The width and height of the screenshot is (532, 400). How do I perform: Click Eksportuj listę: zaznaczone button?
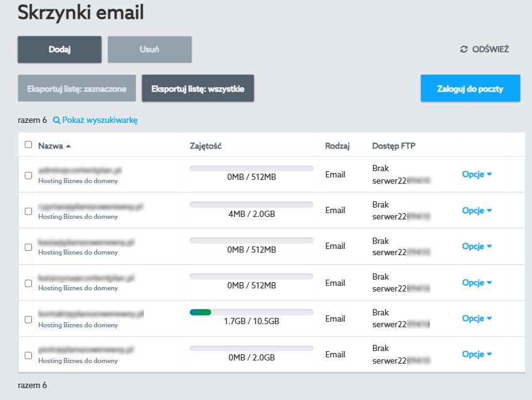pos(77,89)
